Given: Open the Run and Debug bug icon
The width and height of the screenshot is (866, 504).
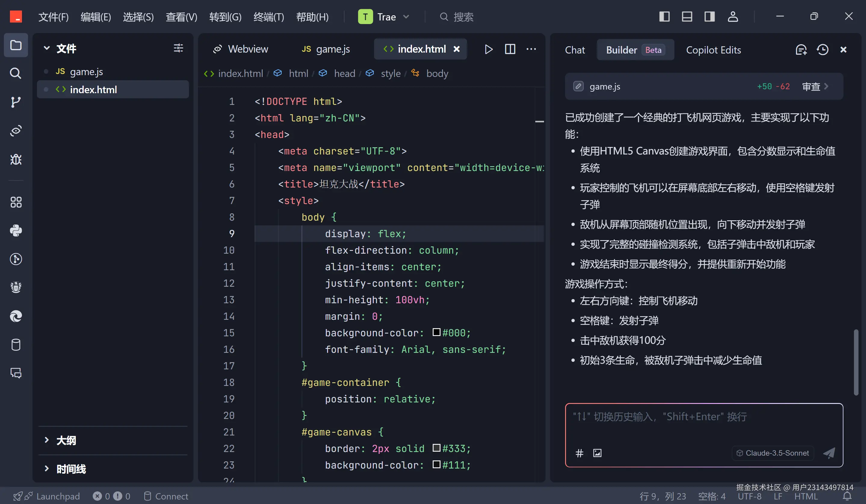Looking at the screenshot, I should pos(15,159).
